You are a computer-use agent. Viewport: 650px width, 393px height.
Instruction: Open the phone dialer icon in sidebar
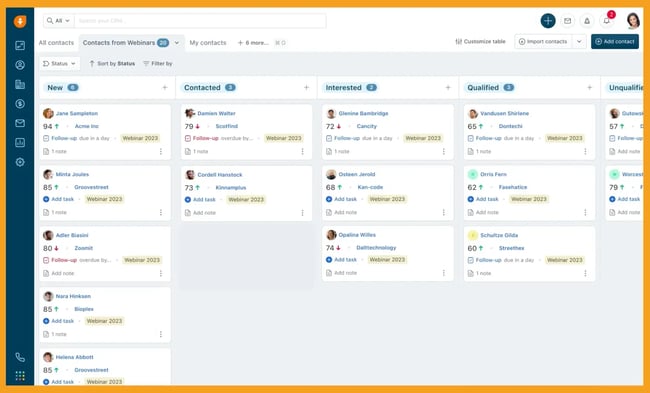20,357
